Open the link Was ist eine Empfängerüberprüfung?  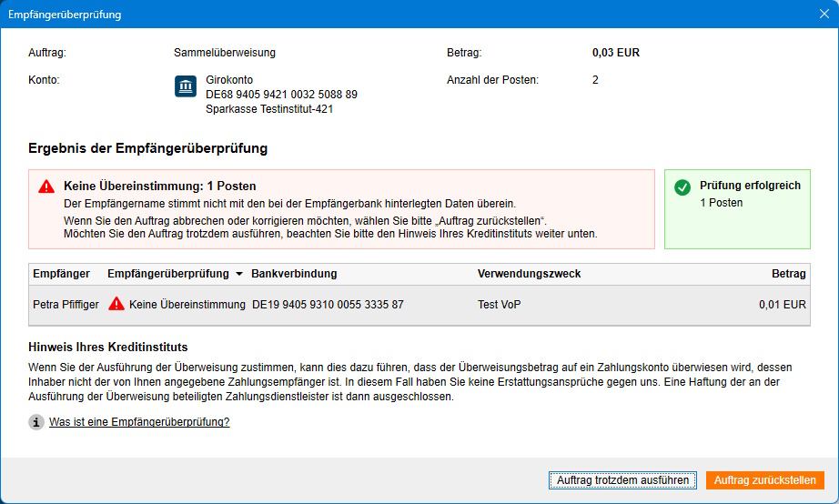(x=139, y=422)
